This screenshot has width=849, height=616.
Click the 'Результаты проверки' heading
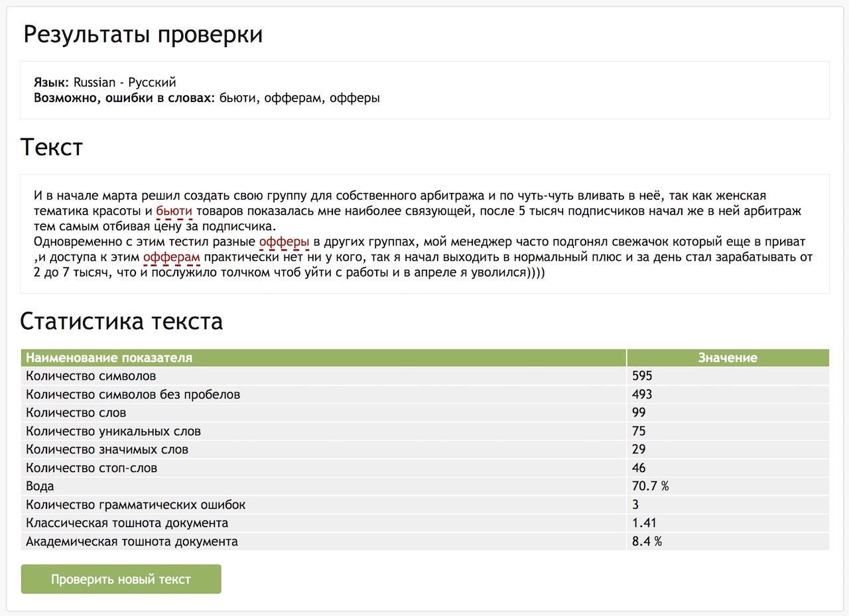coord(143,34)
